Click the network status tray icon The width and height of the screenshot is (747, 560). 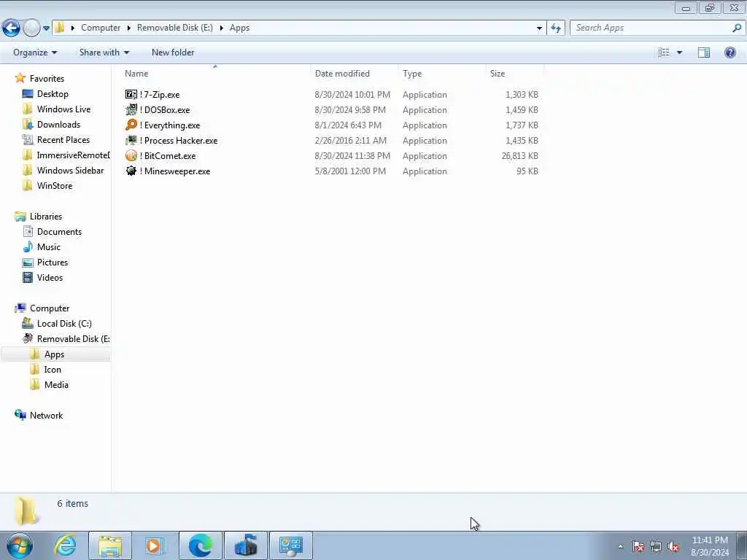656,547
